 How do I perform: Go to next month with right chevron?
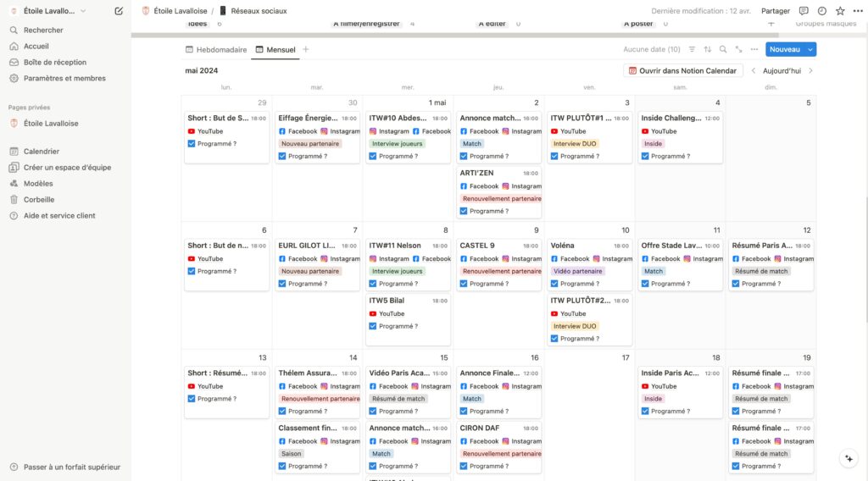coord(810,71)
